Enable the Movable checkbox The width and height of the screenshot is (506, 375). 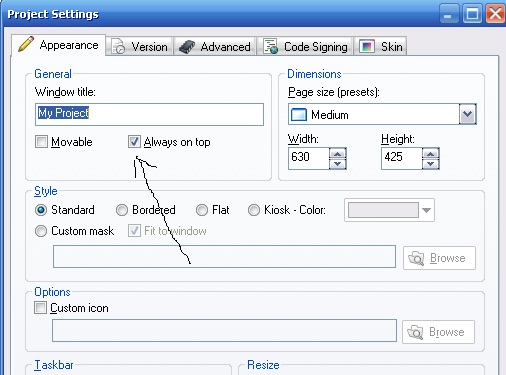click(x=41, y=142)
